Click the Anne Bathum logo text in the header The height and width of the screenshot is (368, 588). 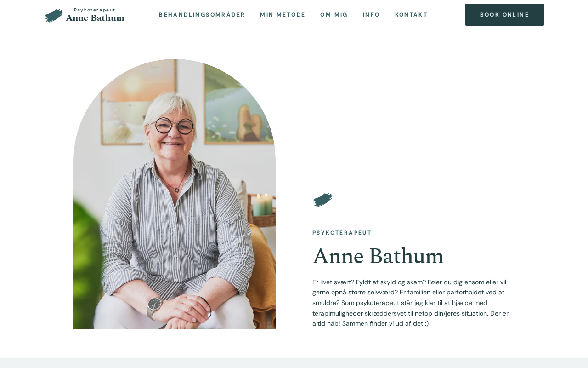[x=95, y=18]
